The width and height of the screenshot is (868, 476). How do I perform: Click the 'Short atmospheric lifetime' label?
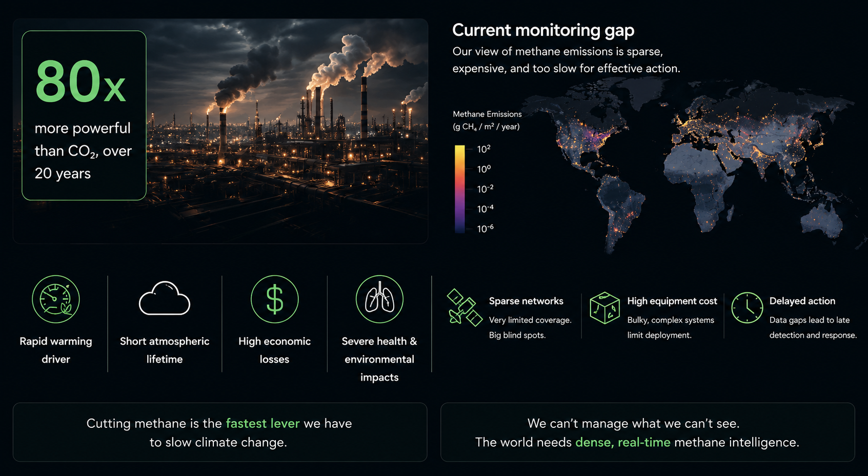tap(165, 350)
